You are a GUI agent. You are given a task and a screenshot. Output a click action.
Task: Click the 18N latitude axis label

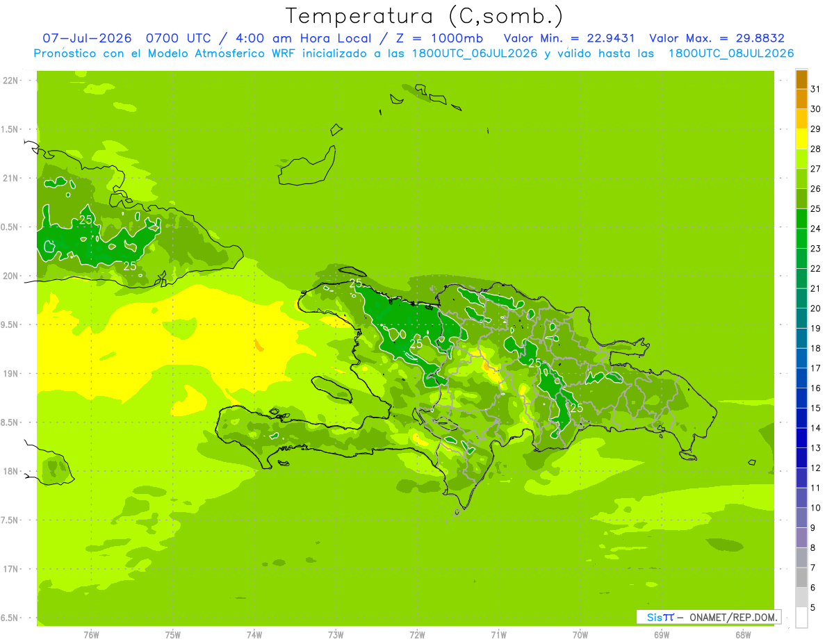pyautogui.click(x=10, y=471)
